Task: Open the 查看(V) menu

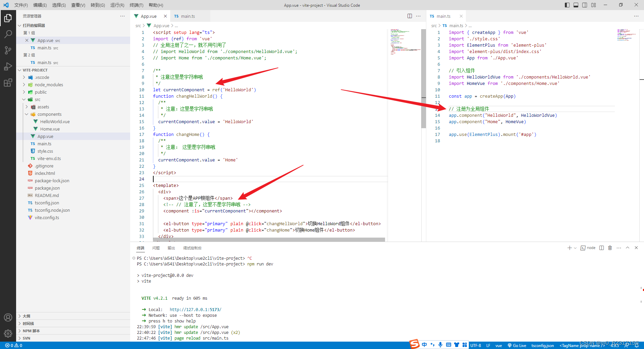Action: (78, 5)
